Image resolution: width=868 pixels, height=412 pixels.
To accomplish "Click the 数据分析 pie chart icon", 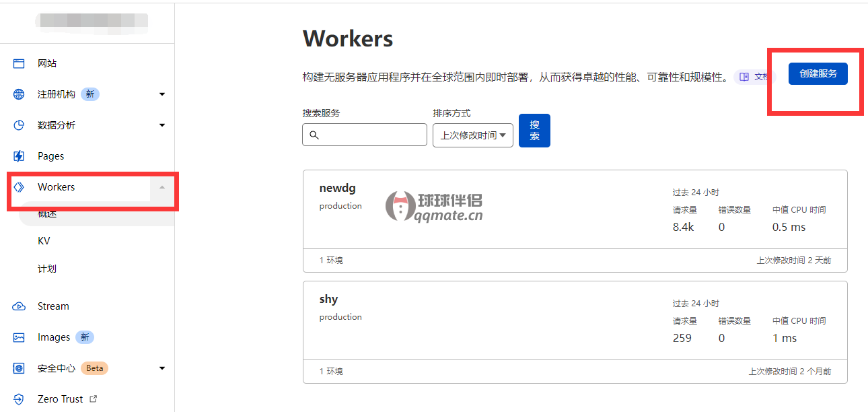I will click(x=19, y=125).
